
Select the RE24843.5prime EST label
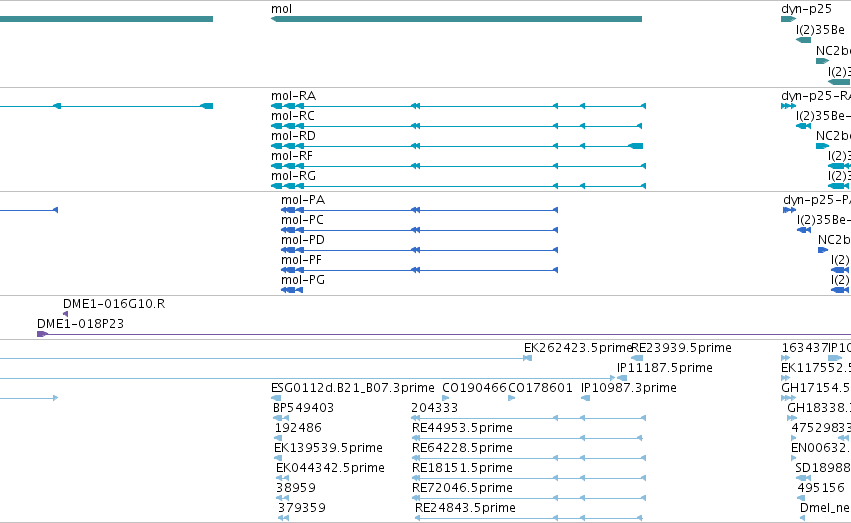(x=465, y=508)
